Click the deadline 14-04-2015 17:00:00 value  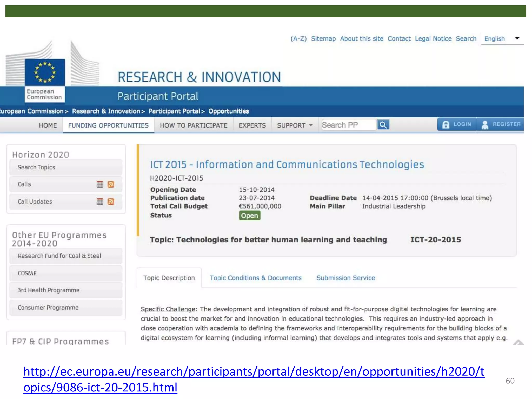[427, 198]
